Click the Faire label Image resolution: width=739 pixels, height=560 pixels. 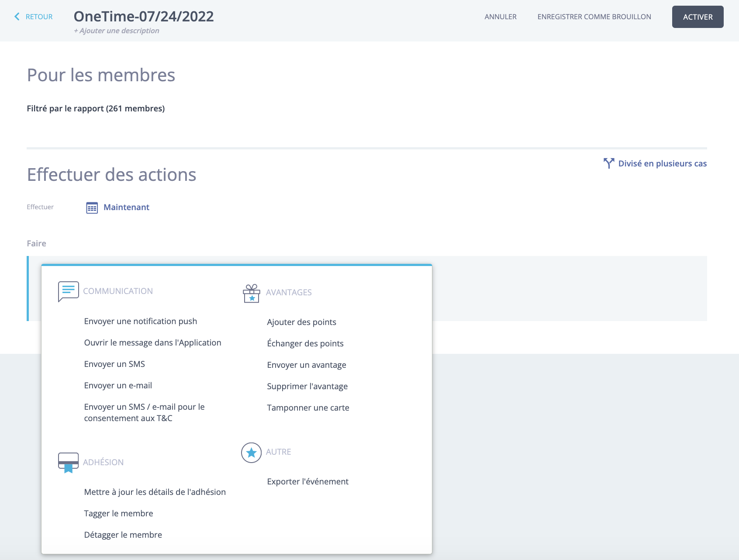[36, 243]
